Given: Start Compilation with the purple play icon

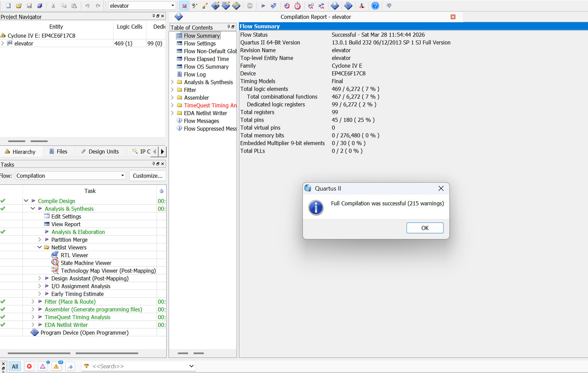Looking at the screenshot, I should tap(263, 6).
